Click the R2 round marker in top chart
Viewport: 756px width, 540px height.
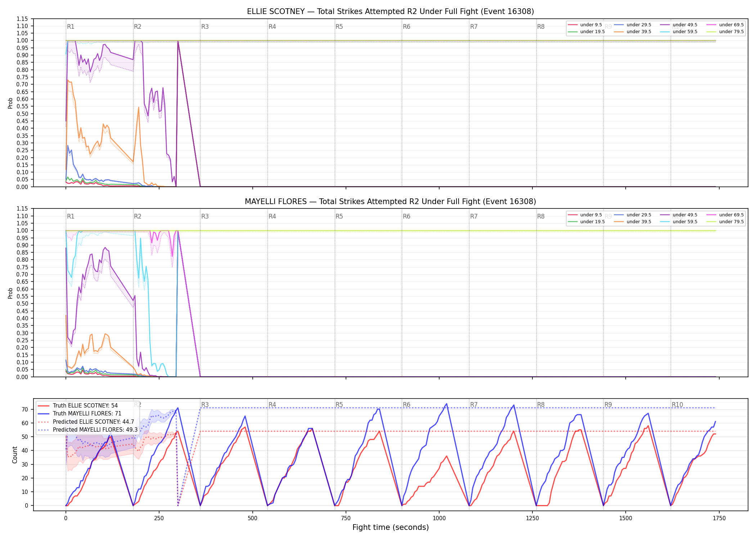(138, 27)
